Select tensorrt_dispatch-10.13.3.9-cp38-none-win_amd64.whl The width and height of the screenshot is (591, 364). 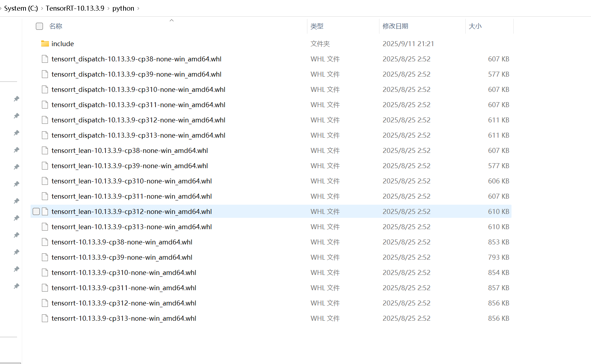[x=136, y=59]
